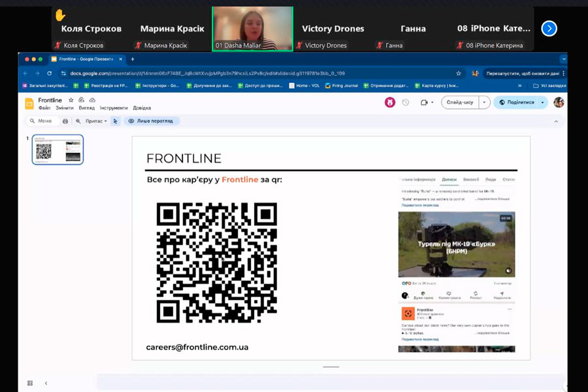The image size is (588, 392).
Task: Click the Google Slides logo
Action: (x=29, y=103)
